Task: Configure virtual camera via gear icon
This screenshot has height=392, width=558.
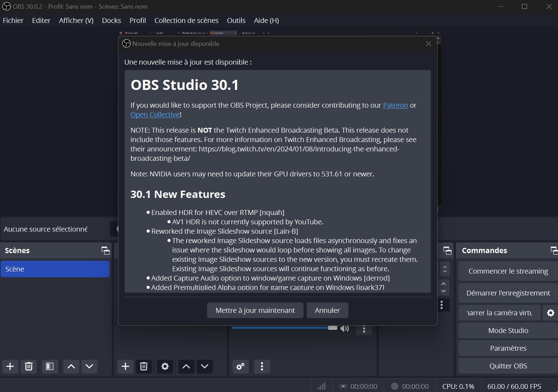Action: point(550,313)
